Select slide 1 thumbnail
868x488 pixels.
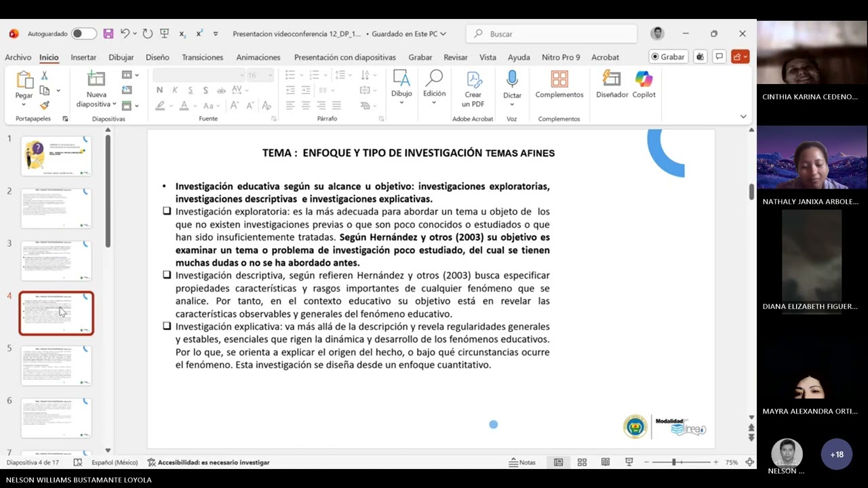[x=56, y=157]
